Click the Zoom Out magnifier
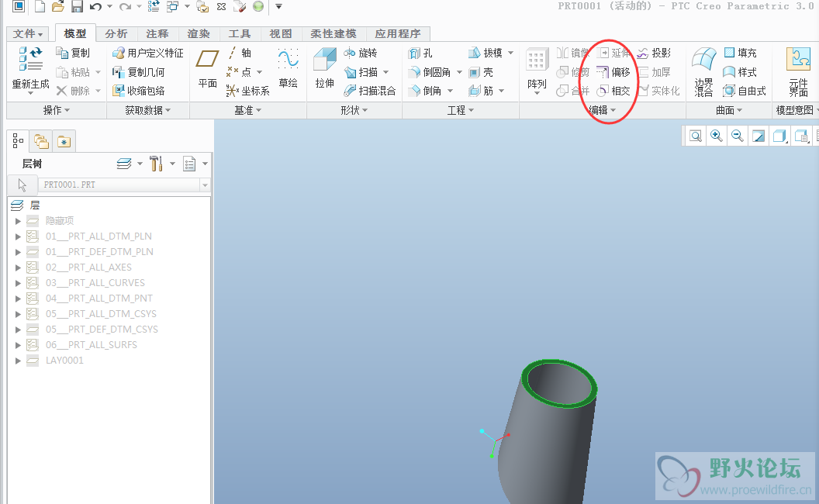The height and width of the screenshot is (504, 819). (738, 136)
